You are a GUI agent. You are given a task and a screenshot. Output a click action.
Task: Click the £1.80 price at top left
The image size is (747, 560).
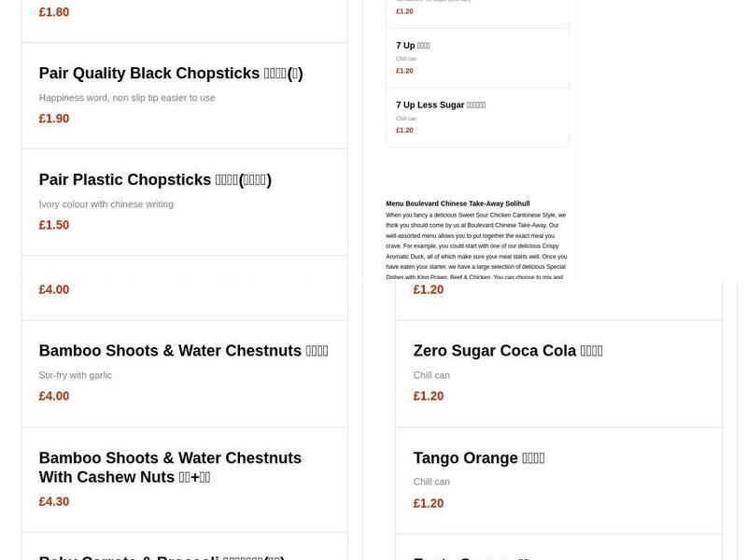(x=54, y=13)
